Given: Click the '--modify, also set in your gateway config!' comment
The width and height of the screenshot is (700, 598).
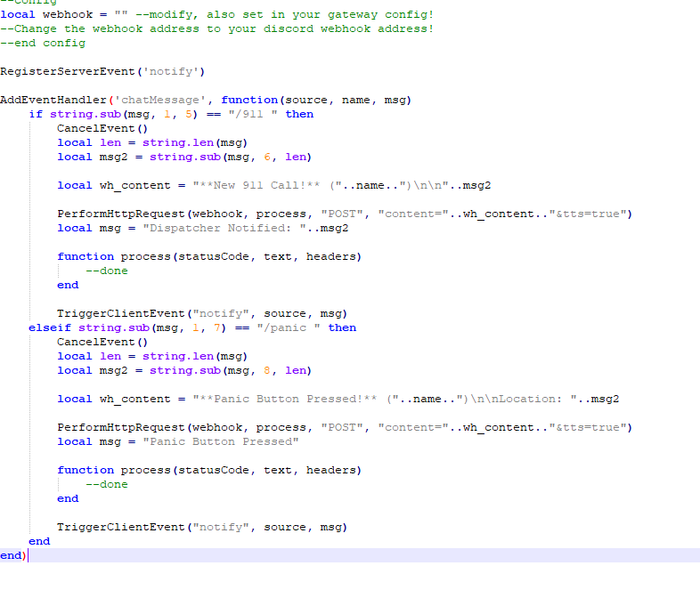Looking at the screenshot, I should pos(284,15).
